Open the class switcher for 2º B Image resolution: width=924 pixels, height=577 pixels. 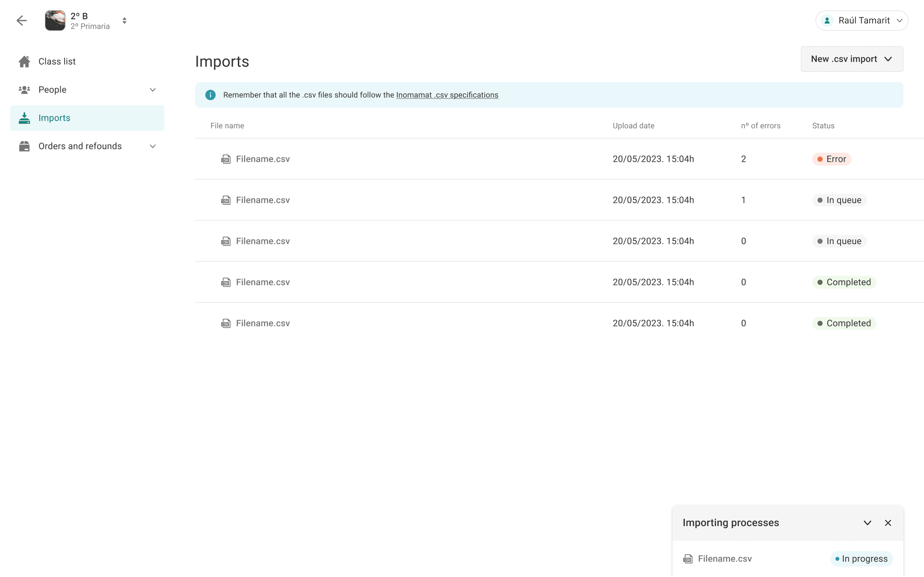click(124, 21)
